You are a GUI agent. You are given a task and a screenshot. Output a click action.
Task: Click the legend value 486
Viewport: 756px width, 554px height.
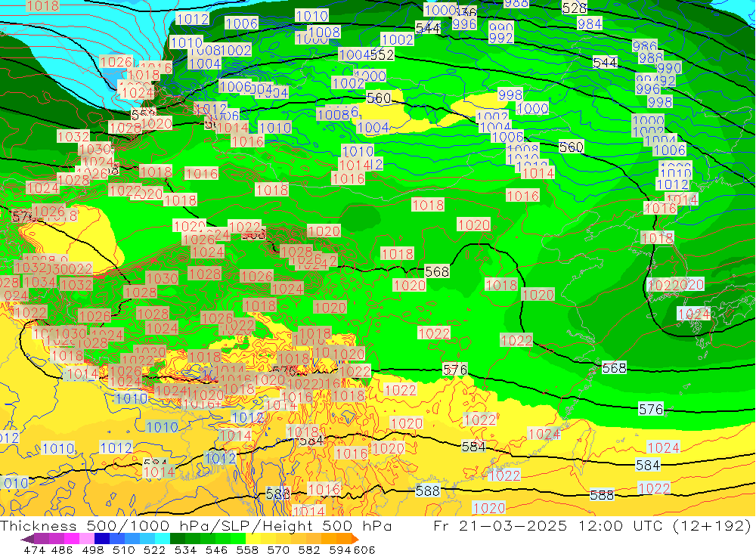(62, 549)
